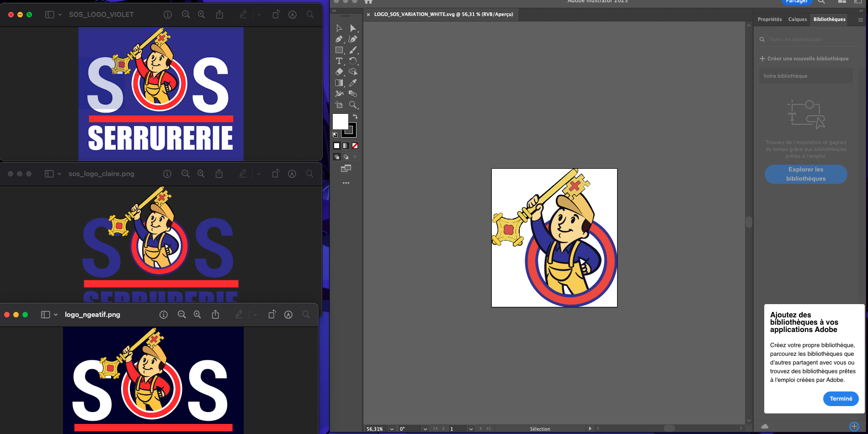Select the Type tool
The height and width of the screenshot is (434, 868).
tap(339, 61)
